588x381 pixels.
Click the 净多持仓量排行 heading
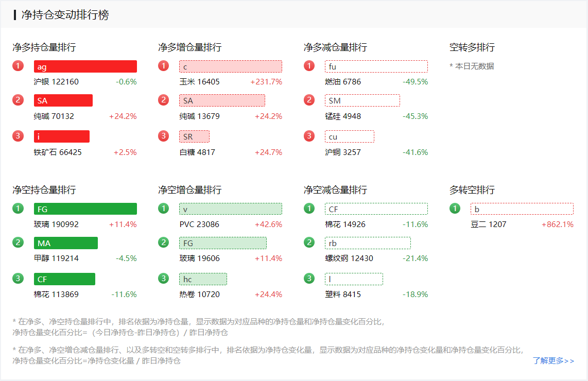(x=44, y=47)
